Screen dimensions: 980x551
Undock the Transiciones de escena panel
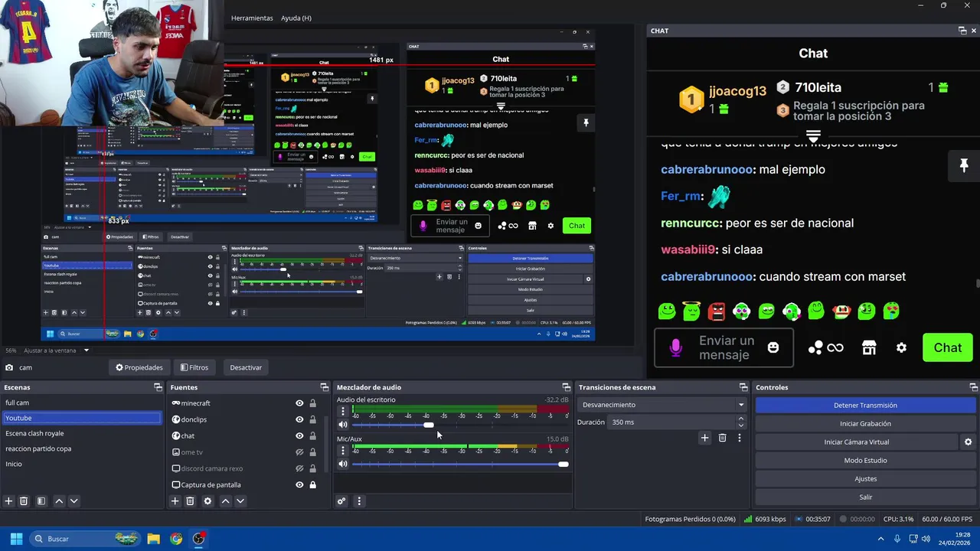pyautogui.click(x=743, y=387)
